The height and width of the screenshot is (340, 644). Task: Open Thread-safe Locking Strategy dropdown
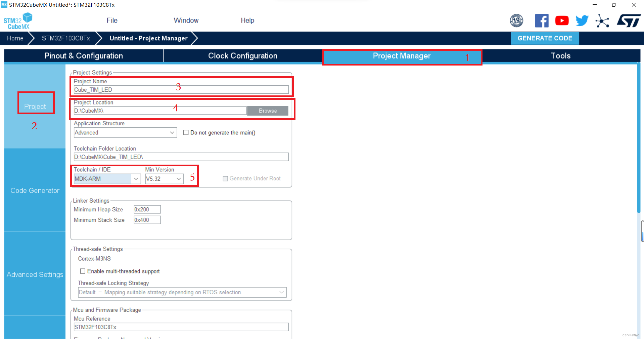point(182,292)
